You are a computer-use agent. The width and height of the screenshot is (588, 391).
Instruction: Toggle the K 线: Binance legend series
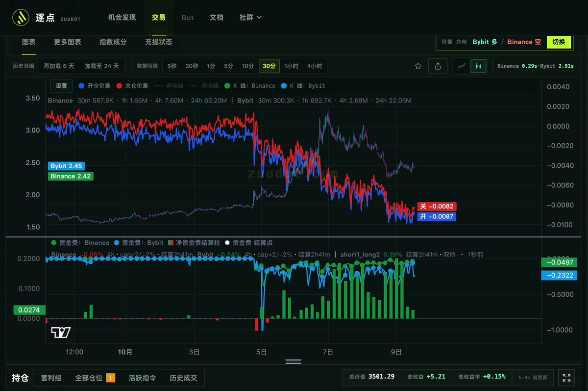tap(250, 86)
